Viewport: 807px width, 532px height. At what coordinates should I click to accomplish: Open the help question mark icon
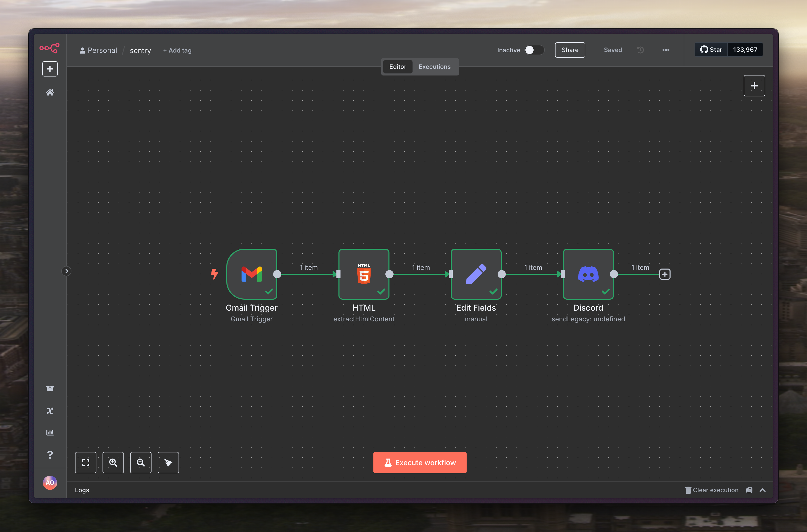50,455
